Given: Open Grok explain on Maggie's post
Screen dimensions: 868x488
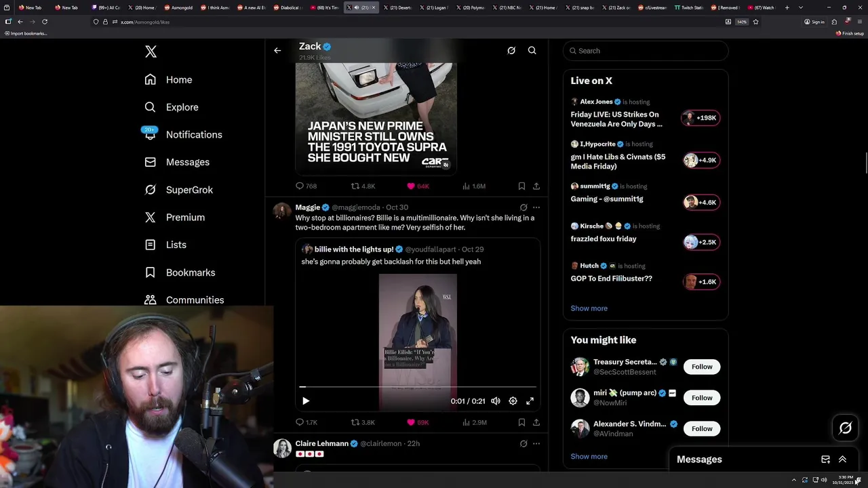Looking at the screenshot, I should point(524,207).
